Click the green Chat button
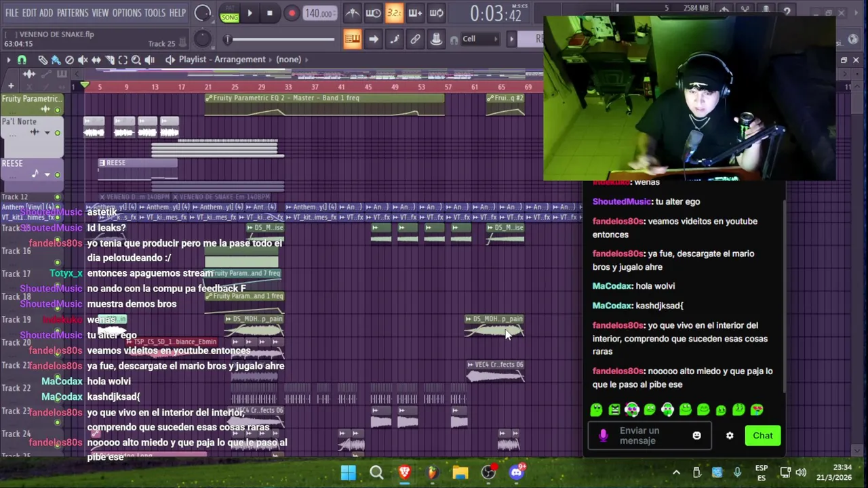This screenshot has height=488, width=868. tap(763, 436)
